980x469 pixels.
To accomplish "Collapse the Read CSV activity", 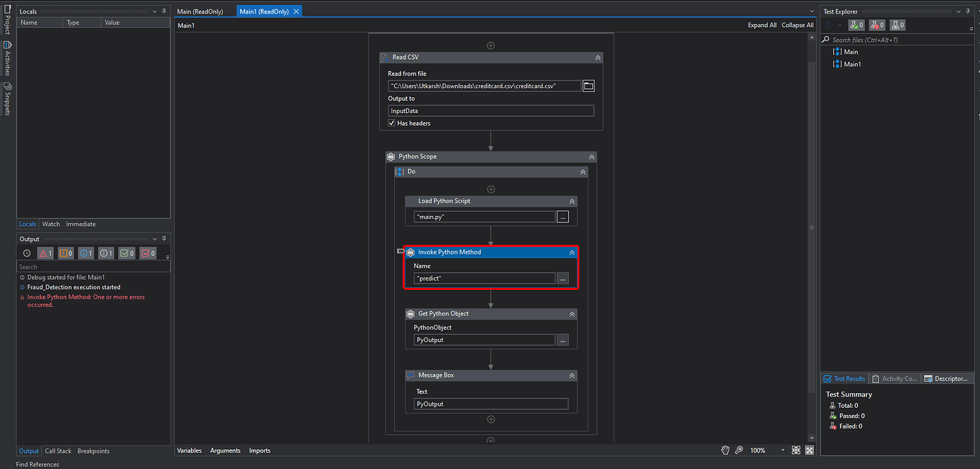I will click(x=597, y=58).
